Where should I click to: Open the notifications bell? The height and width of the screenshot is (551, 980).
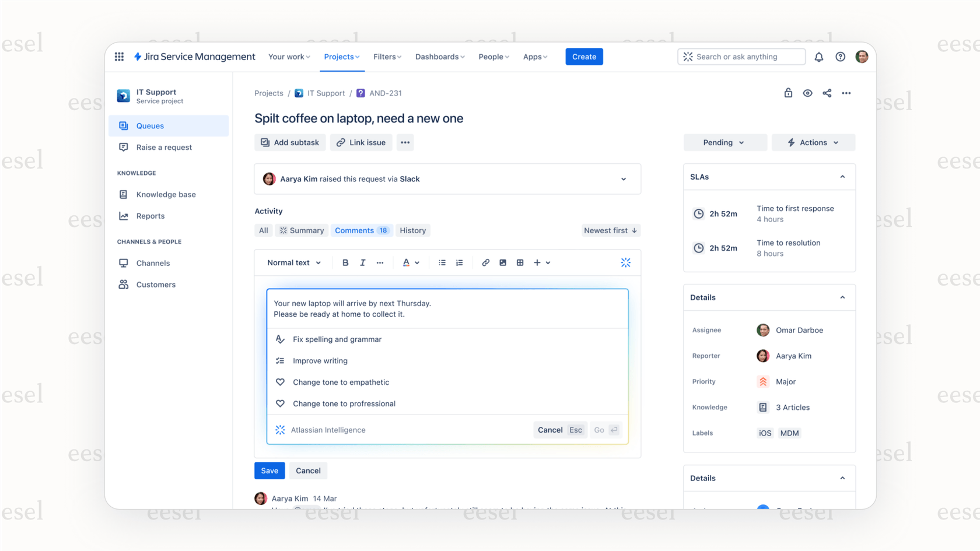(x=819, y=57)
